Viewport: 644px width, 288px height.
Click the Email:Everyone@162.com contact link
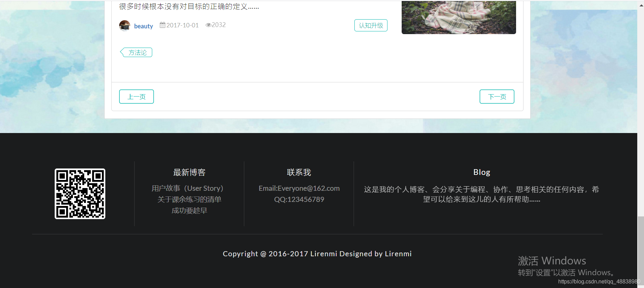pyautogui.click(x=299, y=188)
